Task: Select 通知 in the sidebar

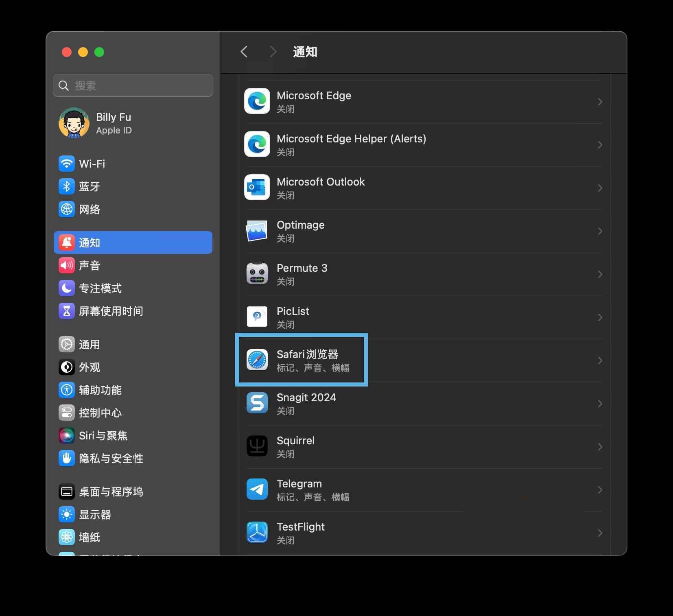Action: click(x=133, y=243)
